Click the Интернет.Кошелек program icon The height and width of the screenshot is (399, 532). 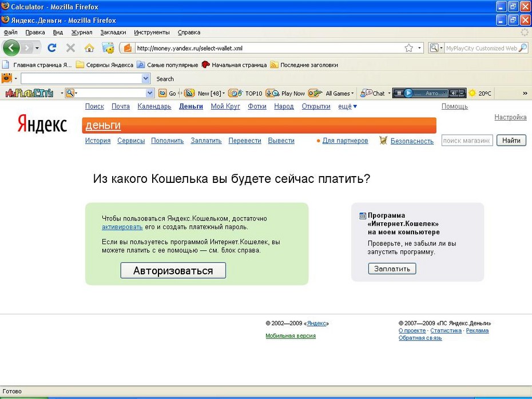[x=363, y=216]
